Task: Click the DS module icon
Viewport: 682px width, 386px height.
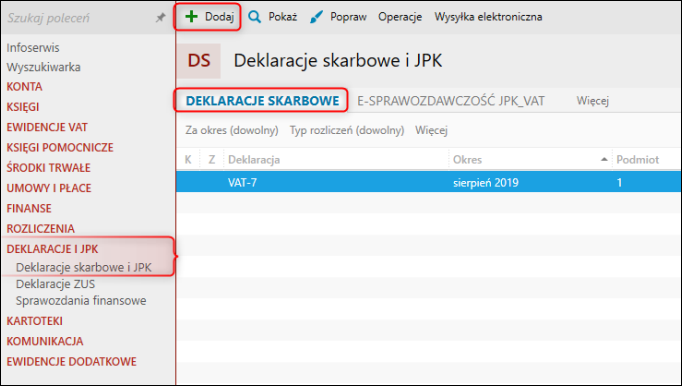Action: pos(199,60)
